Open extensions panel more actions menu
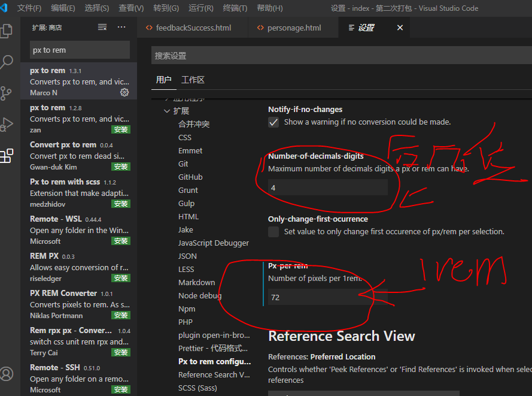This screenshot has height=396, width=532. pos(121,27)
